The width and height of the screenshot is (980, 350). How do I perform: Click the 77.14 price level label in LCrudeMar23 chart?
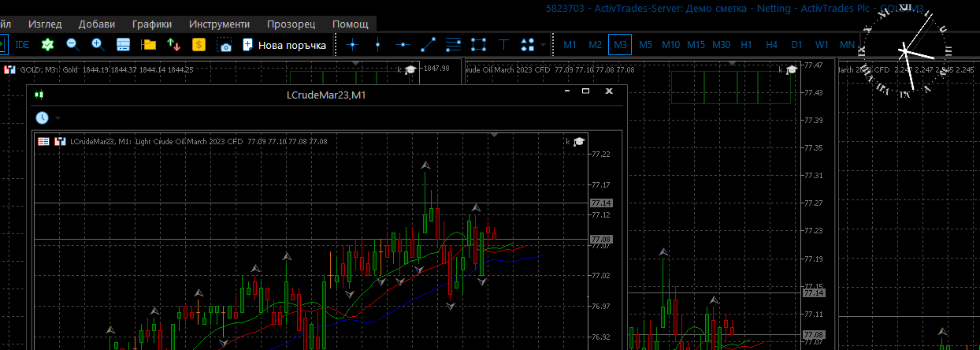pyautogui.click(x=600, y=203)
